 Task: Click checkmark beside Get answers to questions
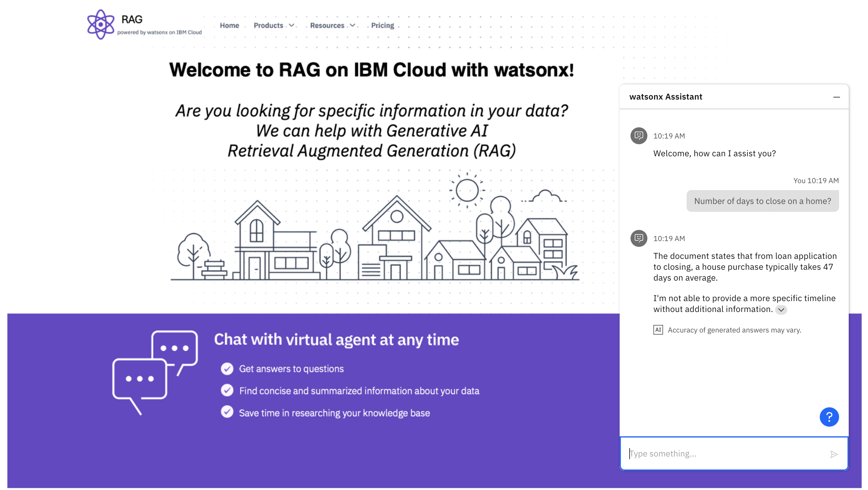(227, 369)
